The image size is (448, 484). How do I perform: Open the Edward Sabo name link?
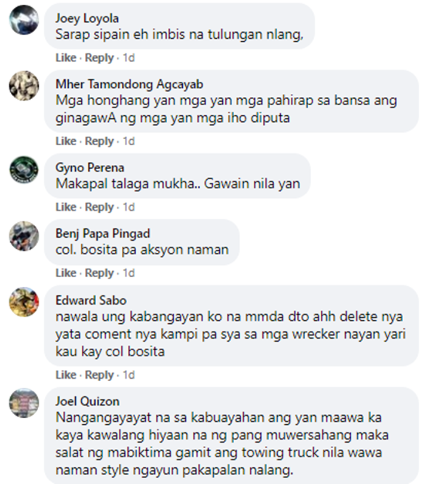coord(91,301)
